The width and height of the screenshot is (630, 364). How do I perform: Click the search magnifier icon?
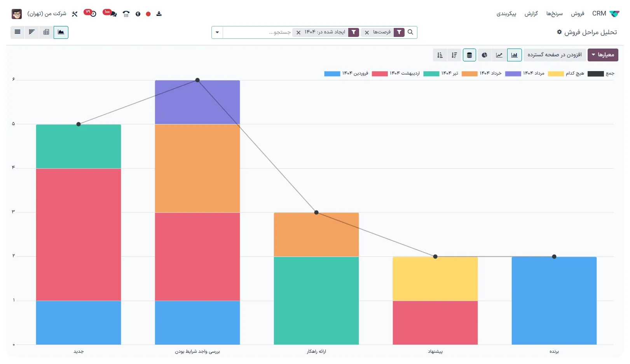410,32
